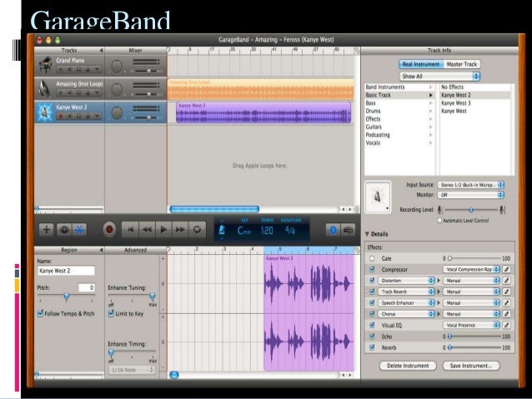Image resolution: width=532 pixels, height=399 pixels.
Task: Click the Save Instrument... button
Action: click(471, 366)
